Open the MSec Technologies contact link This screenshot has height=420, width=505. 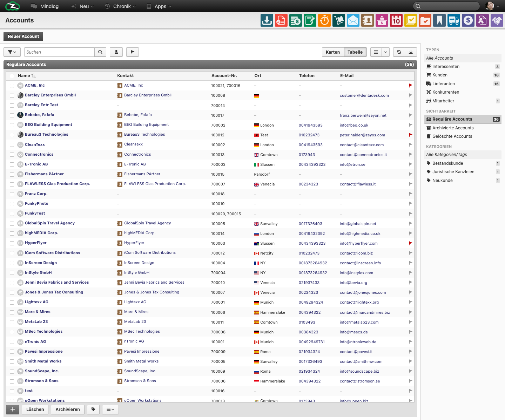[x=142, y=332]
